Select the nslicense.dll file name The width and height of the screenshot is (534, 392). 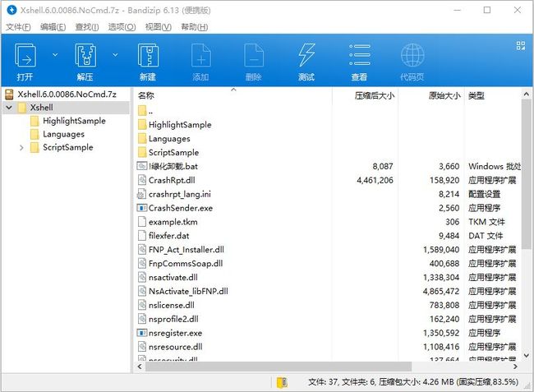[172, 305]
